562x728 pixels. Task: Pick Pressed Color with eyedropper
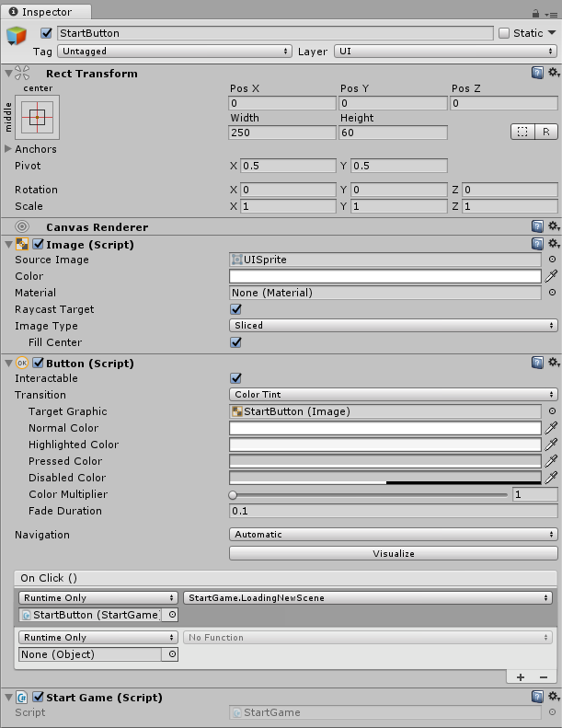[551, 461]
